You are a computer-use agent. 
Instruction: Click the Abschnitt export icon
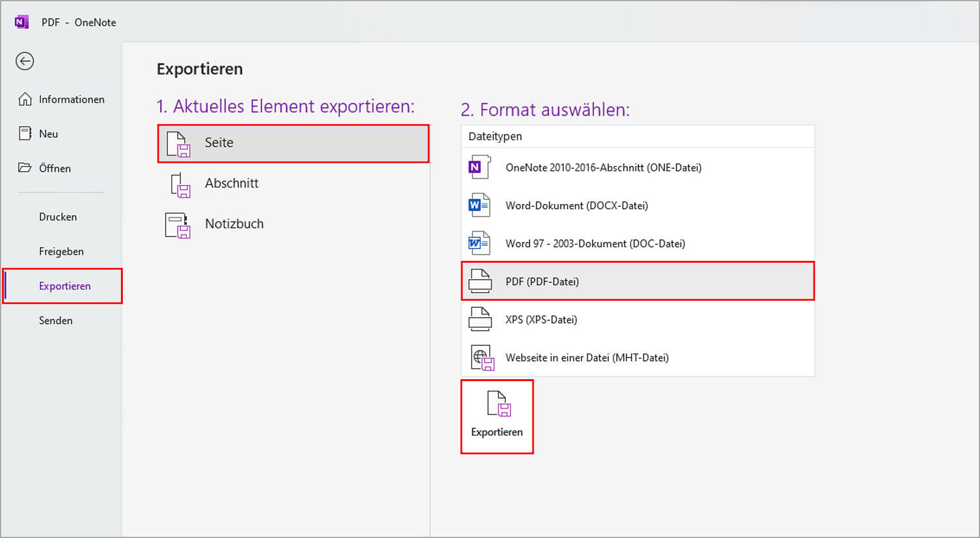tap(180, 185)
